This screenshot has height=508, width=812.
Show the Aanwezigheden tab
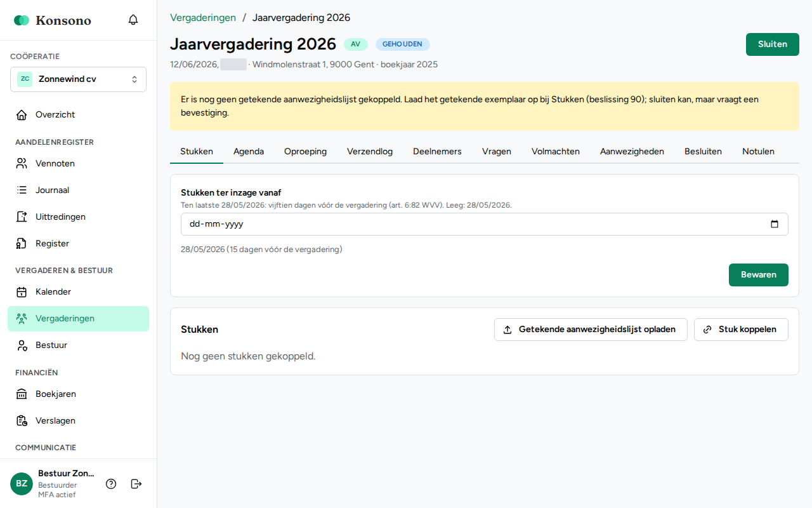[632, 152]
